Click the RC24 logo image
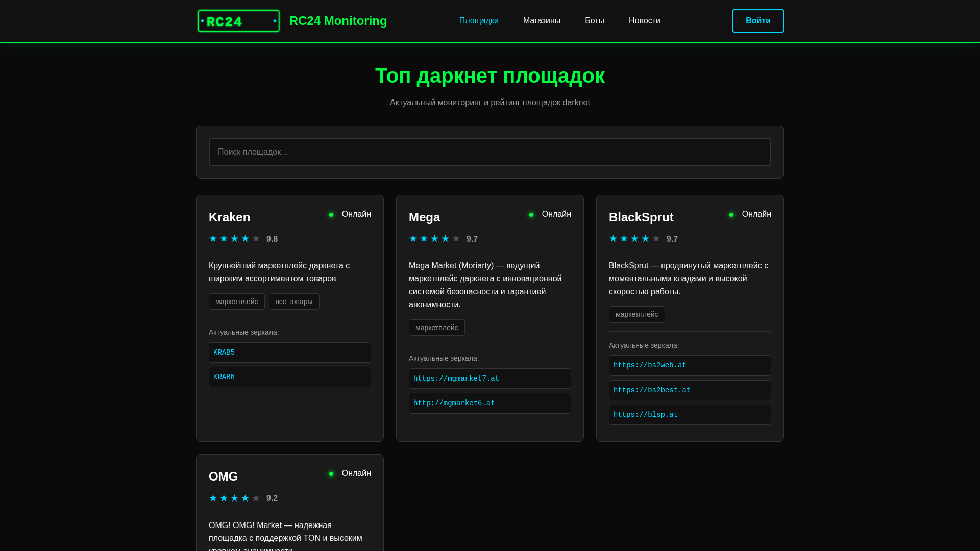This screenshot has height=551, width=980. click(x=238, y=21)
